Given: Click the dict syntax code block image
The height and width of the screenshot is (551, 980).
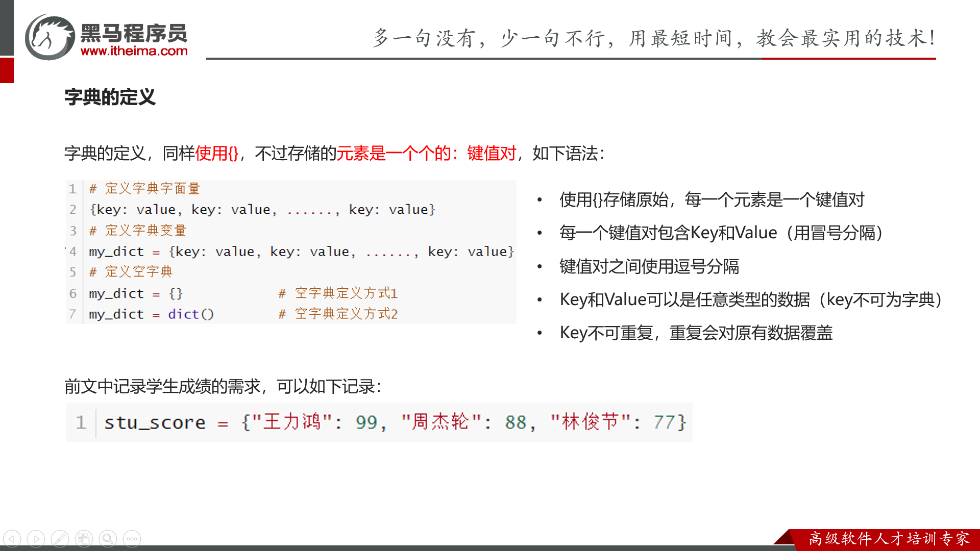Looking at the screenshot, I should (291, 252).
